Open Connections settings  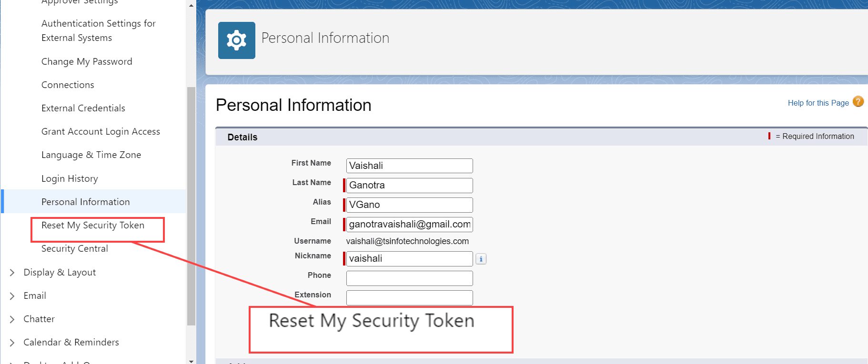click(x=68, y=85)
